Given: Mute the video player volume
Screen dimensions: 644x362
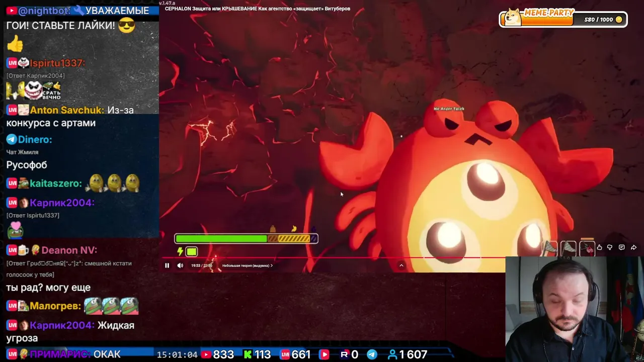Looking at the screenshot, I should tap(180, 265).
